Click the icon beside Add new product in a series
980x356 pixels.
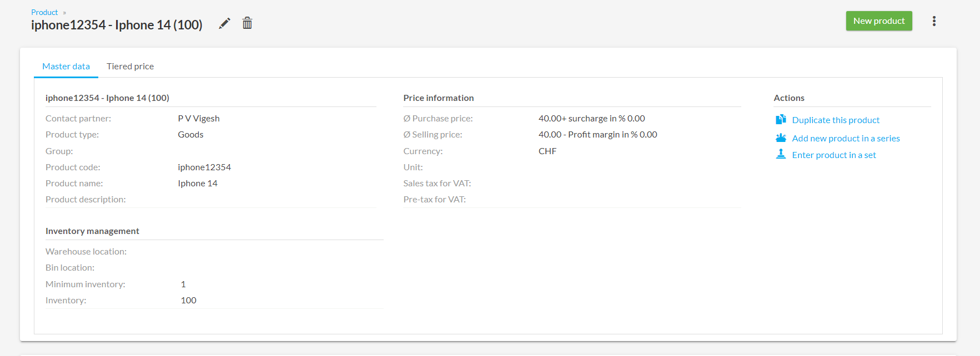(x=781, y=138)
